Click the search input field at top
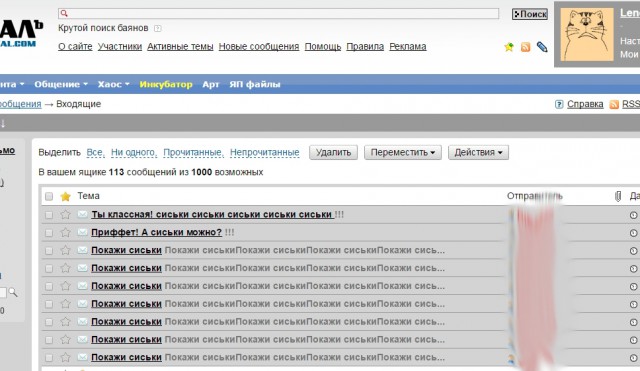640x371 pixels. [278, 13]
